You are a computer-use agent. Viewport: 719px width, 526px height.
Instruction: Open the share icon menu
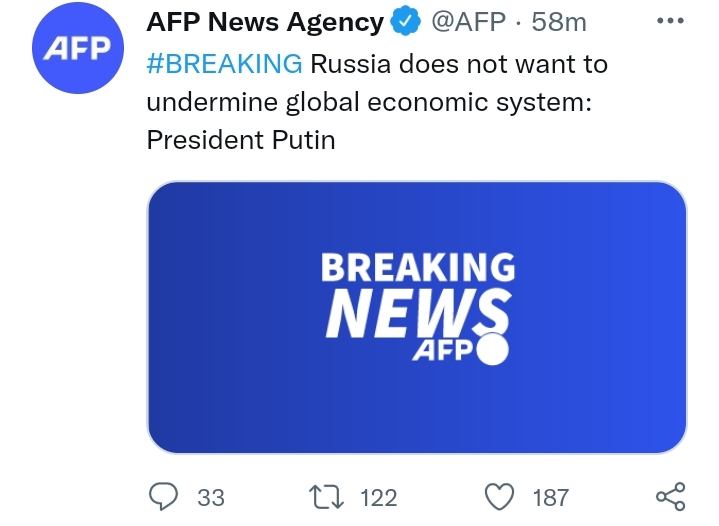669,496
